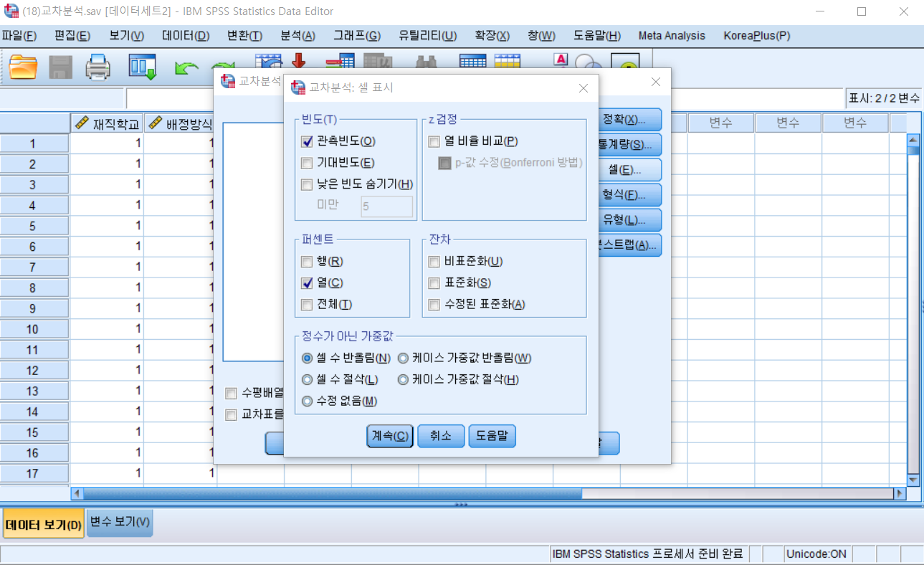The image size is (924, 565).
Task: Open the KoreaPlus(P) menu
Action: (x=757, y=36)
